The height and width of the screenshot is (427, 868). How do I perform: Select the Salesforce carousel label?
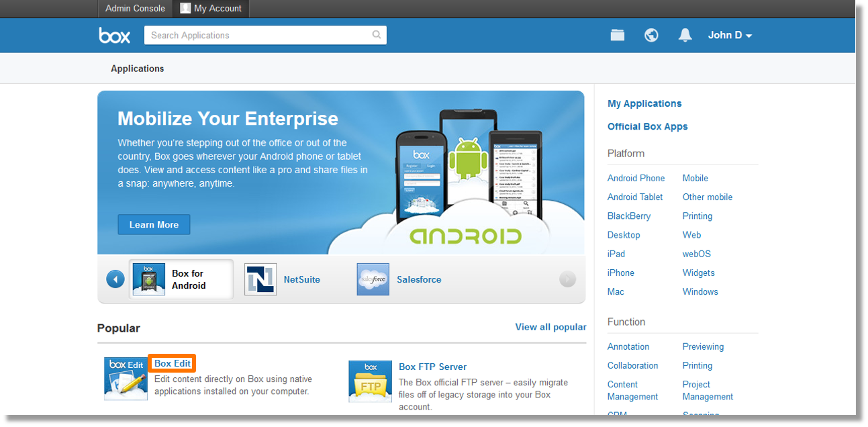tap(419, 279)
